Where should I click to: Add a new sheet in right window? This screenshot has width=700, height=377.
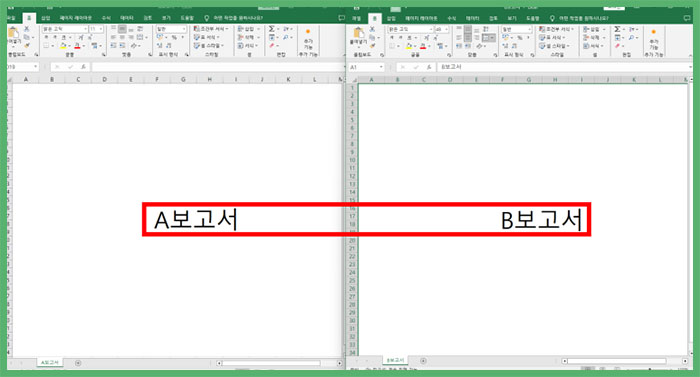423,360
